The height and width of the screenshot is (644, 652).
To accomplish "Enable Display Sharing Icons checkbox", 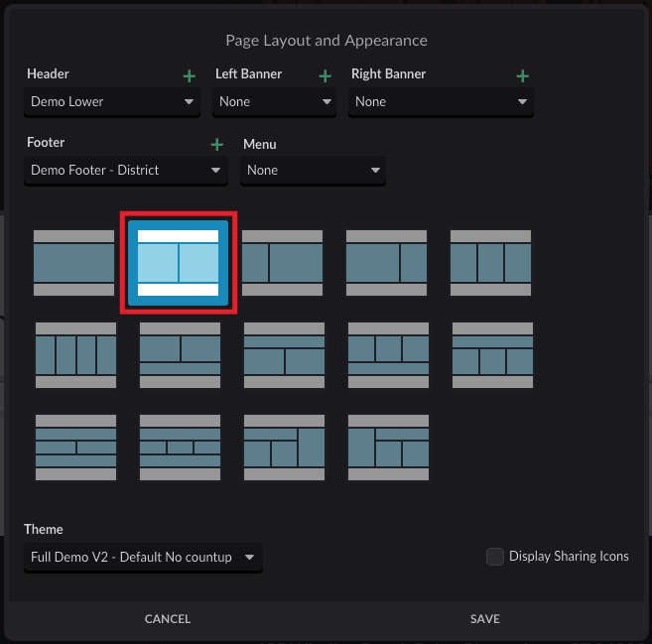I will (495, 557).
